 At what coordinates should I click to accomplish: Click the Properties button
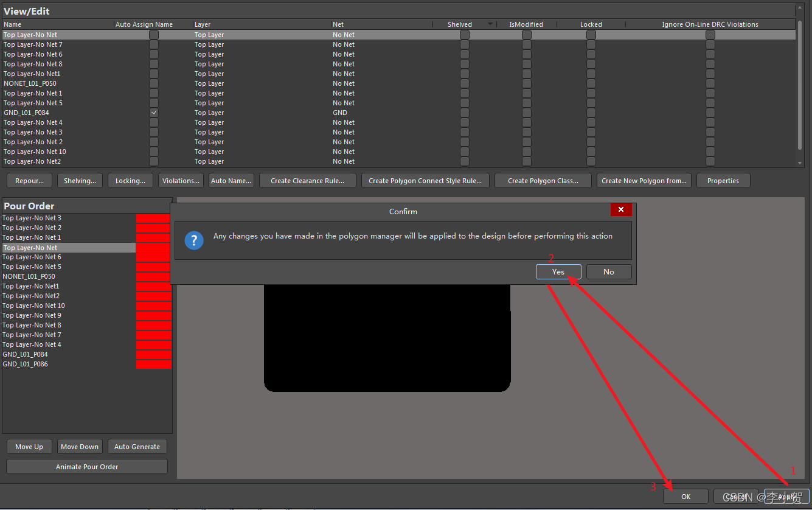click(723, 181)
